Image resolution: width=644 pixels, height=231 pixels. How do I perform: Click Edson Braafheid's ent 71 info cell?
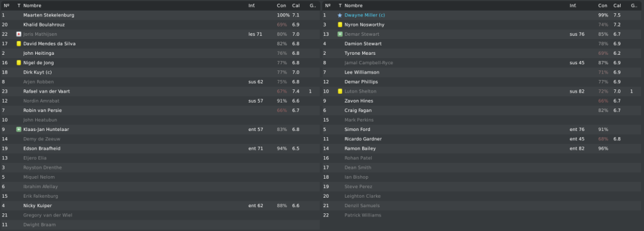point(255,149)
